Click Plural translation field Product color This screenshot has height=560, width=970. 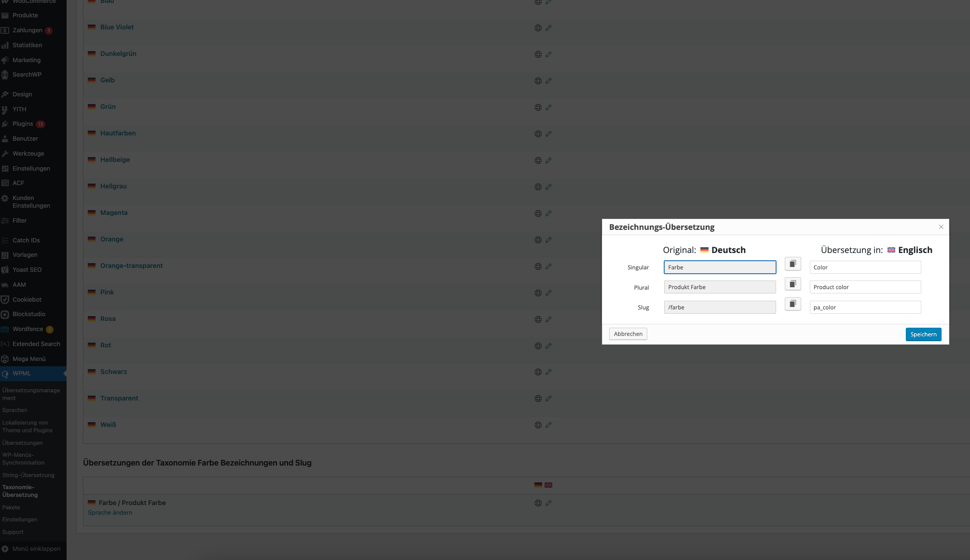pyautogui.click(x=865, y=287)
